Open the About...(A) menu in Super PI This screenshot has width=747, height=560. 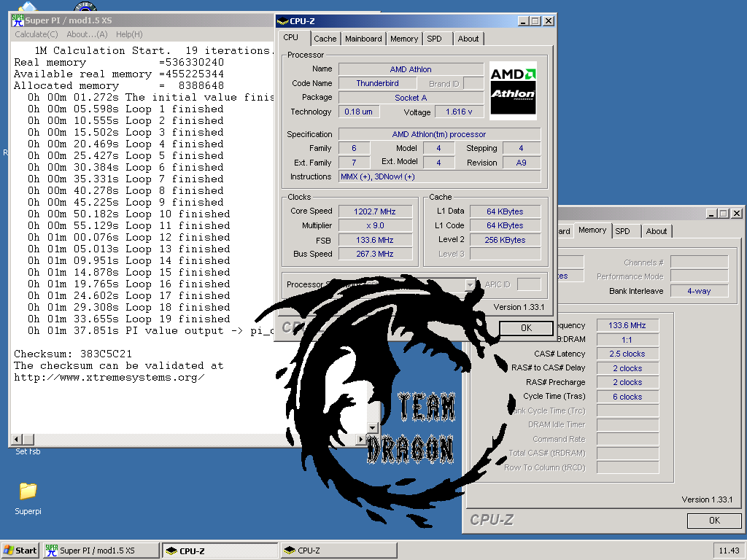coord(88,34)
